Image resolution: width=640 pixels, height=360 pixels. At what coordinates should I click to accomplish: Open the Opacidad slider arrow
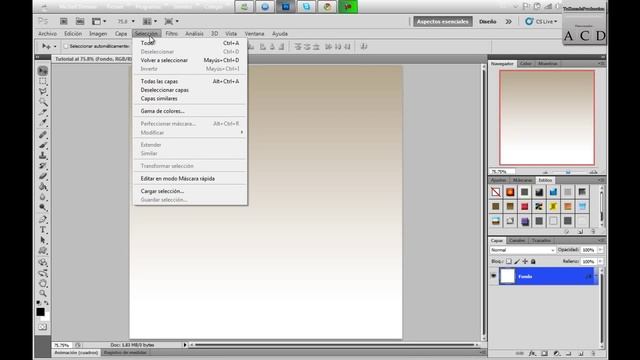600,250
